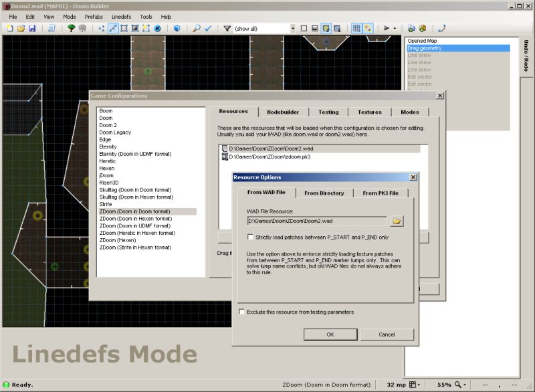Viewport: 535px width, 392px height.
Task: Check Exclude this resource from testing parameters
Action: click(x=241, y=312)
